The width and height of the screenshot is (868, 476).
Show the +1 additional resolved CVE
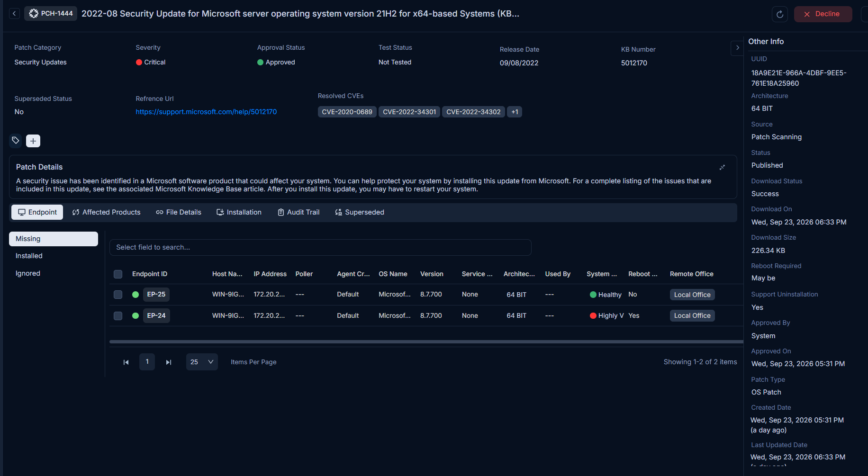(515, 112)
